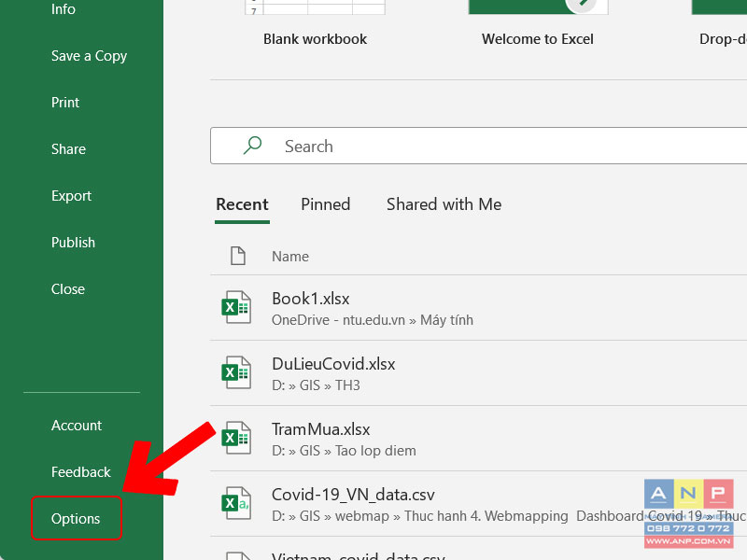The width and height of the screenshot is (747, 560).
Task: Click the search magnifier icon
Action: tap(252, 146)
